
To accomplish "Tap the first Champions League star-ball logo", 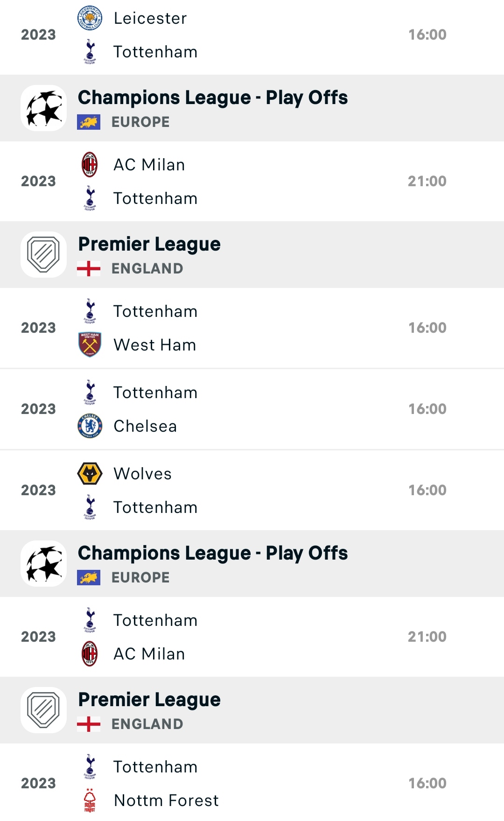I will (44, 108).
